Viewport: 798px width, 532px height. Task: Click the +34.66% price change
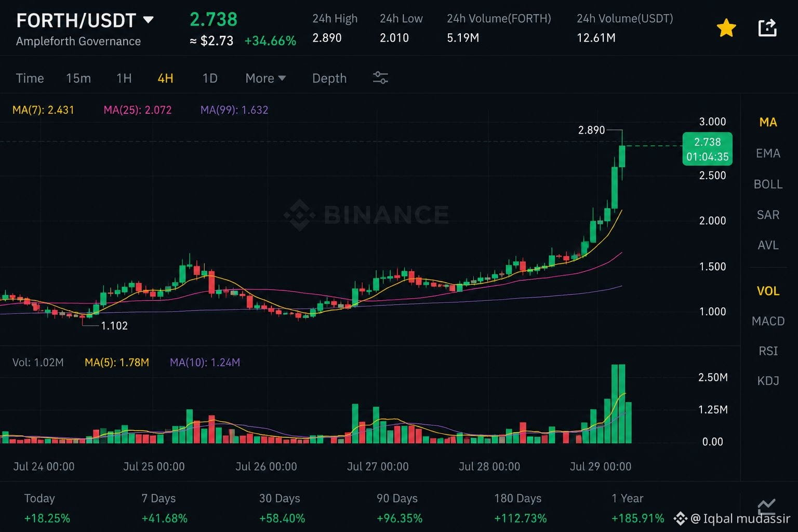pyautogui.click(x=270, y=41)
